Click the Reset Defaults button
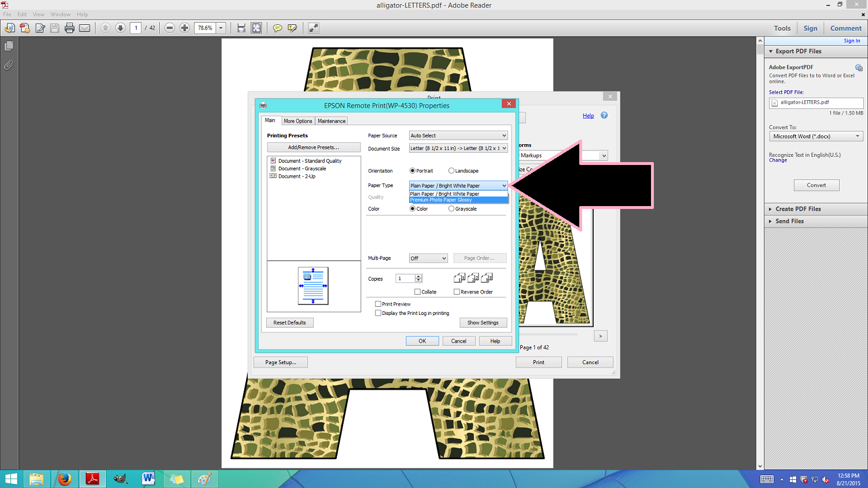 (290, 323)
